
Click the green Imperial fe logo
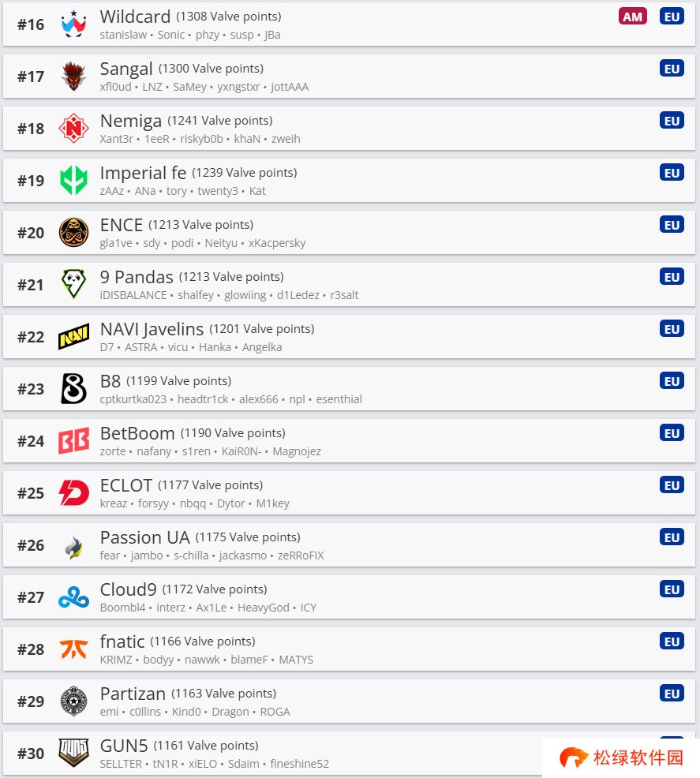73,180
